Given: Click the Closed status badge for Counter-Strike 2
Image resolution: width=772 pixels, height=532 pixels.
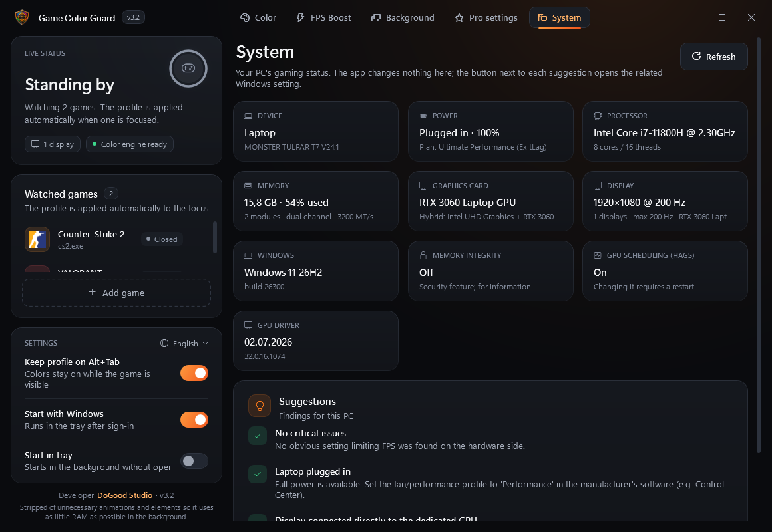Looking at the screenshot, I should [162, 239].
